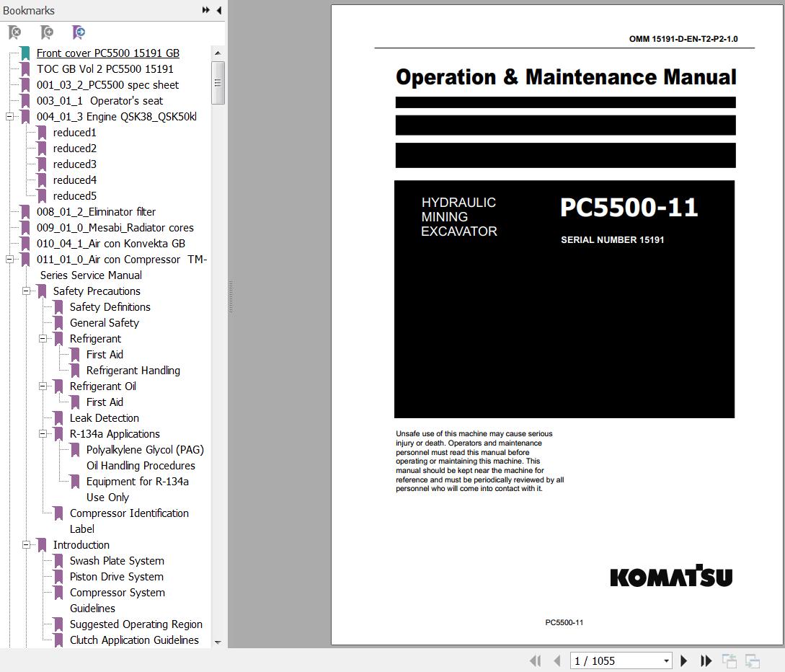Collapse the Bookmarks panel with the left arrow
Screen dimensions: 785x672
(219, 10)
